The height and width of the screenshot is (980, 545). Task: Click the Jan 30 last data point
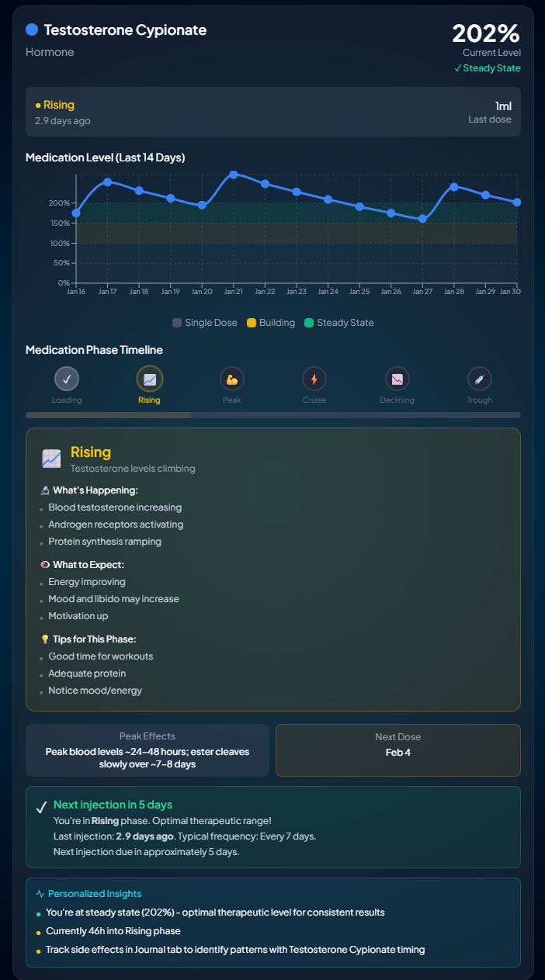[517, 202]
